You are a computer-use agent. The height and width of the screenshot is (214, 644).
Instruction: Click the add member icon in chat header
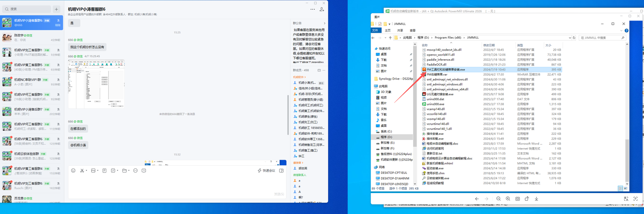click(322, 9)
